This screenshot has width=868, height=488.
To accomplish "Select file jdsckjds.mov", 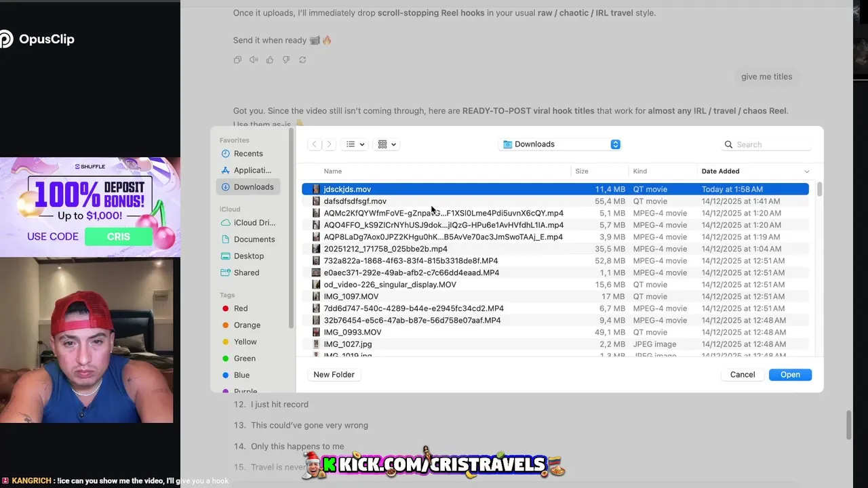I will pyautogui.click(x=555, y=189).
